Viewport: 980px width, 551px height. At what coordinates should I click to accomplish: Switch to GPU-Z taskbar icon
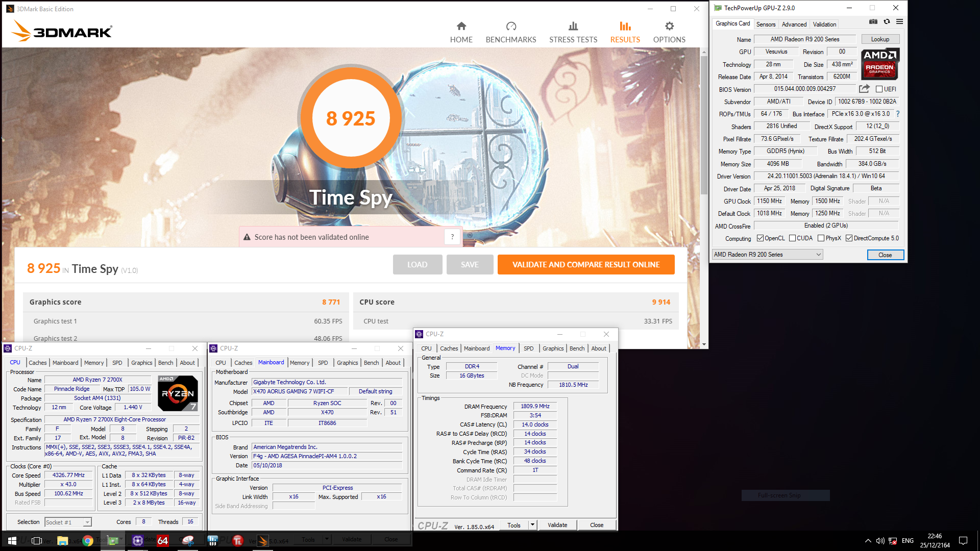[x=113, y=541]
